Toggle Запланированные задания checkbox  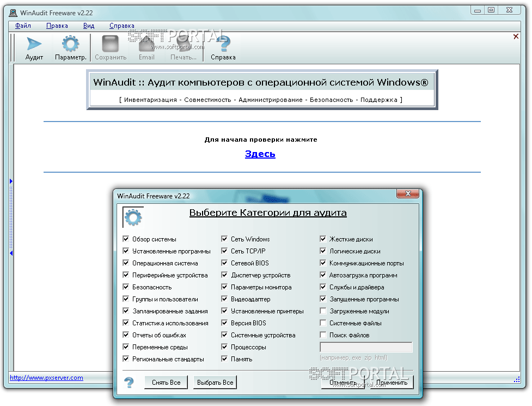pyautogui.click(x=126, y=311)
